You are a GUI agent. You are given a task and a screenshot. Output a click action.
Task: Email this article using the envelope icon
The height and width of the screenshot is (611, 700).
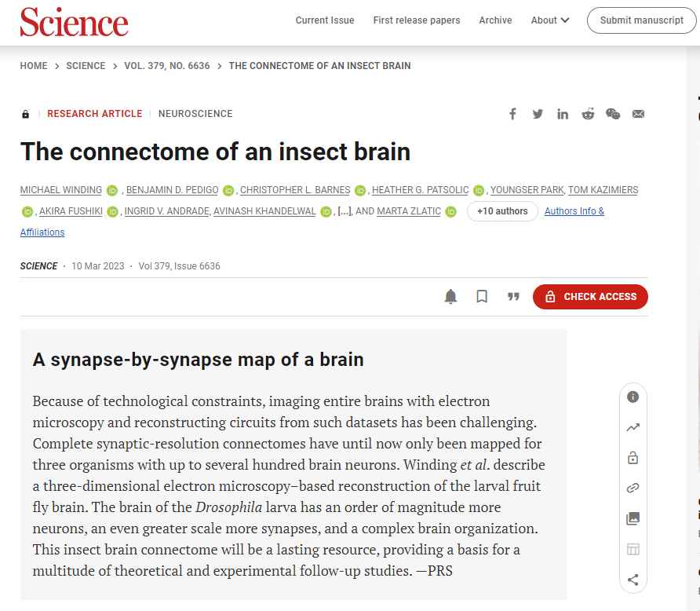[638, 114]
